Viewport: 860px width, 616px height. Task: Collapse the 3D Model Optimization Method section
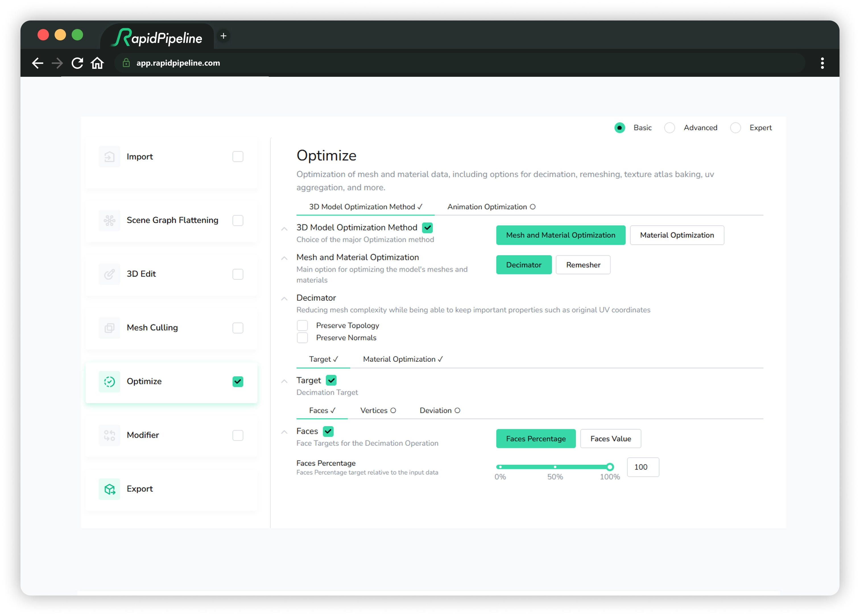coord(284,229)
